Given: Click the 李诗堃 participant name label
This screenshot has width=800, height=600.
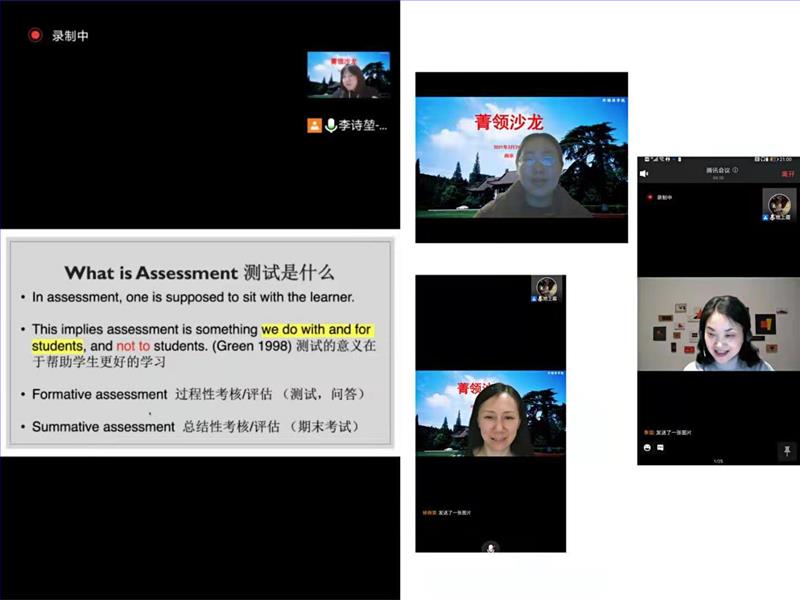Looking at the screenshot, I should [362, 125].
